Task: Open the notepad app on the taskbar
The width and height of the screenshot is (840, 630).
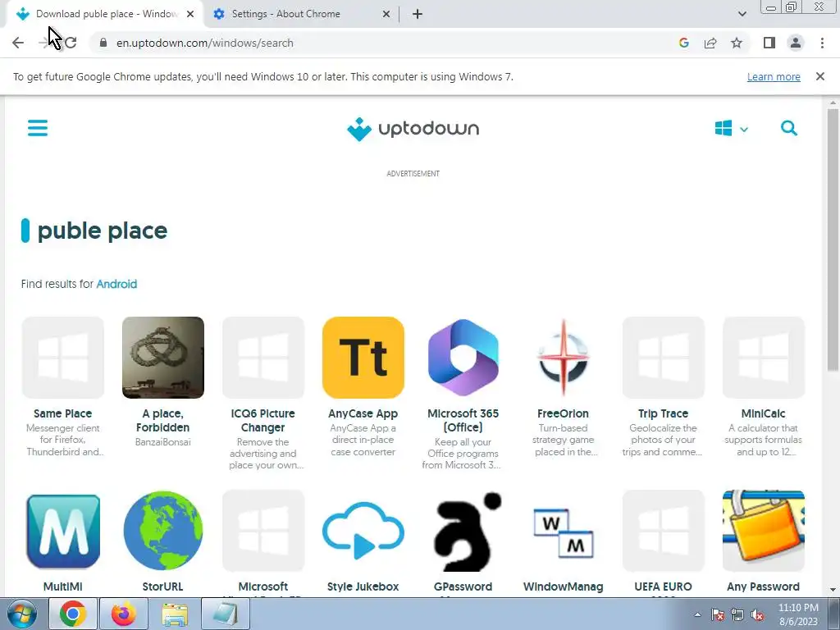Action: coord(225,614)
